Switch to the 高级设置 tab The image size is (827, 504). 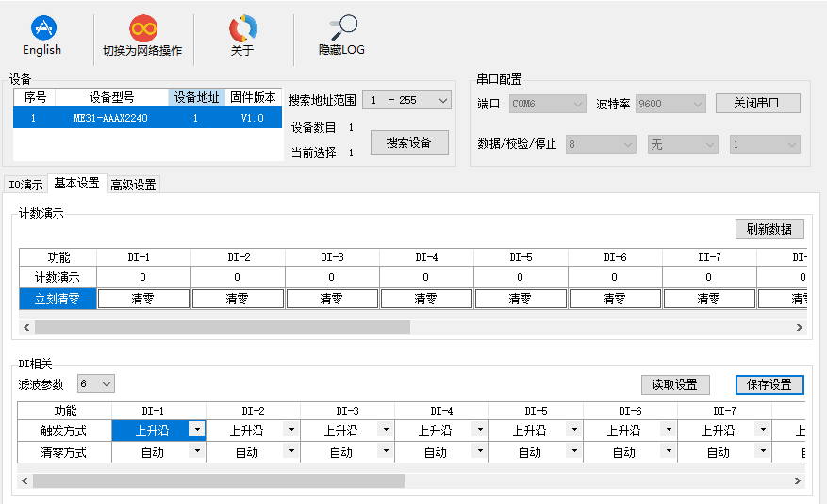(134, 185)
